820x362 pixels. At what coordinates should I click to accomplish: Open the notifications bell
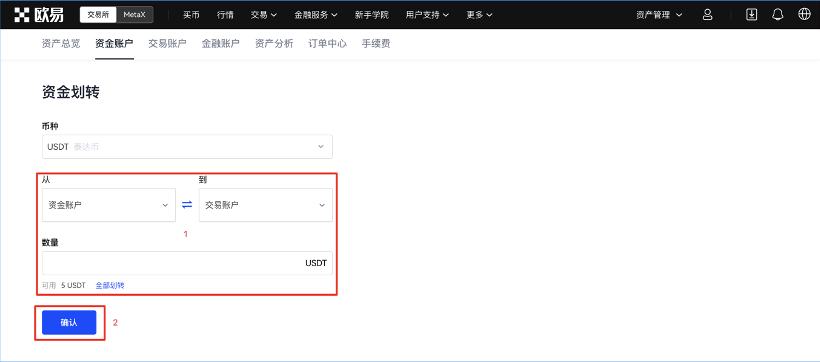click(x=778, y=15)
